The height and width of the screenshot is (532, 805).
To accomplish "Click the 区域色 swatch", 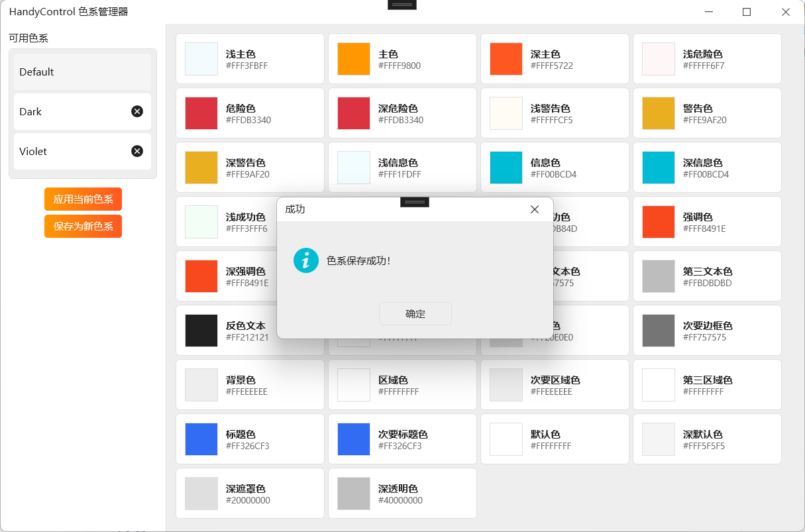I will coord(354,385).
